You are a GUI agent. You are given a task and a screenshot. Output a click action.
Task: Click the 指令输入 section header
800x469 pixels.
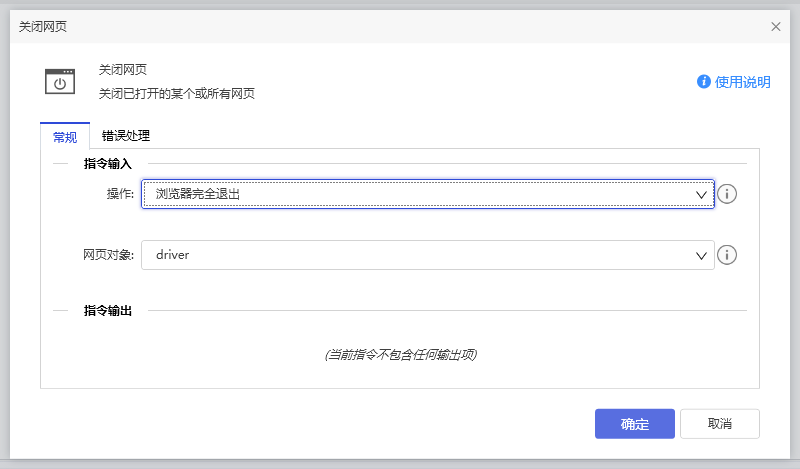(x=107, y=163)
